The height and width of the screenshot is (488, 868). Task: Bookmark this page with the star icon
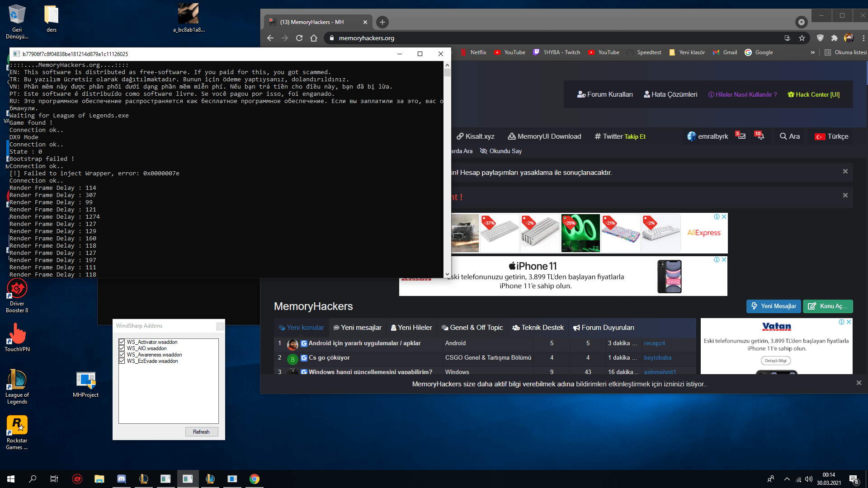802,38
